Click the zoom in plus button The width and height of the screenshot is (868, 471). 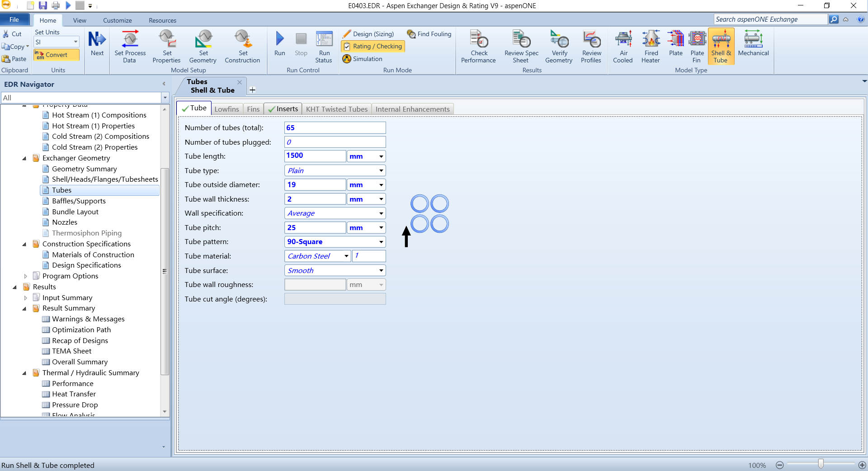point(862,465)
